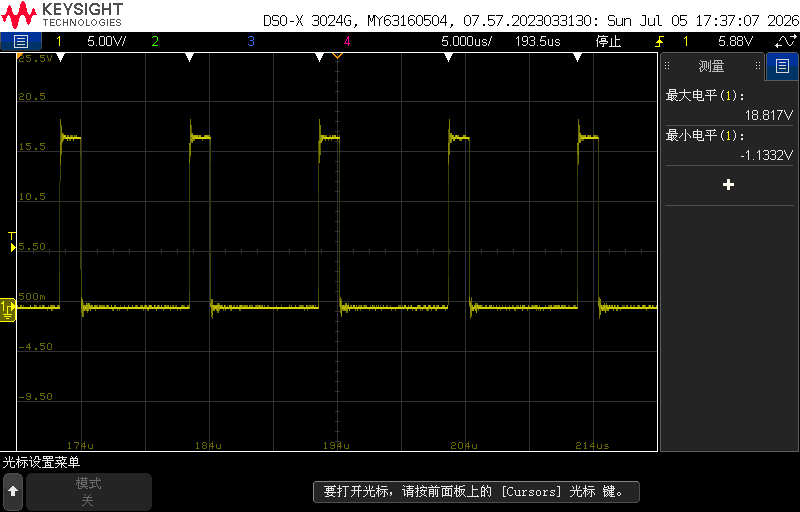Click the -9.50 voltage axis label
The height and width of the screenshot is (512, 800).
[36, 396]
